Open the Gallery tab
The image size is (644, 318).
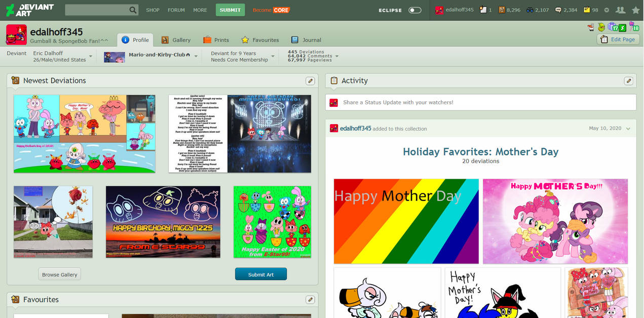pyautogui.click(x=176, y=40)
